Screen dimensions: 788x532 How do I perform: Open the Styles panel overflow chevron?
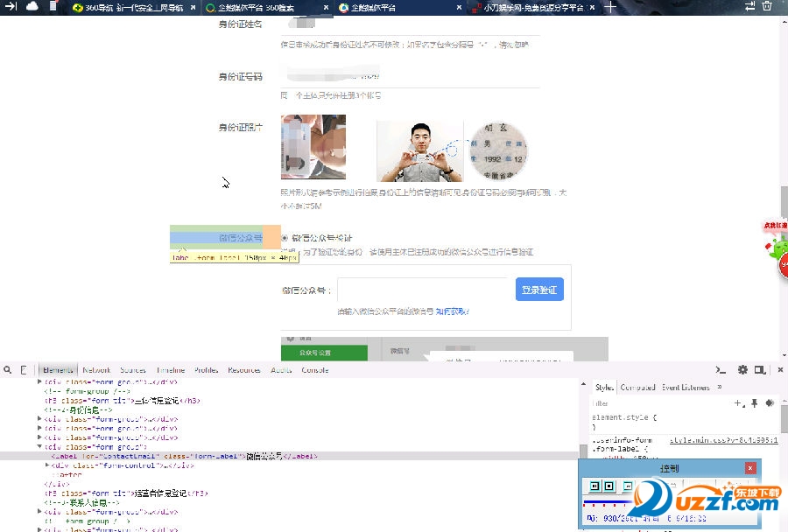click(x=719, y=387)
